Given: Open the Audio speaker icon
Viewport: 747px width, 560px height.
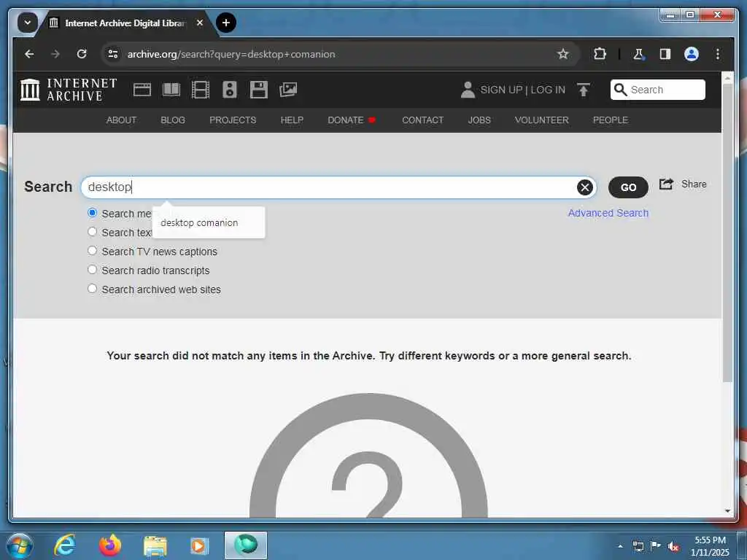Looking at the screenshot, I should (230, 90).
